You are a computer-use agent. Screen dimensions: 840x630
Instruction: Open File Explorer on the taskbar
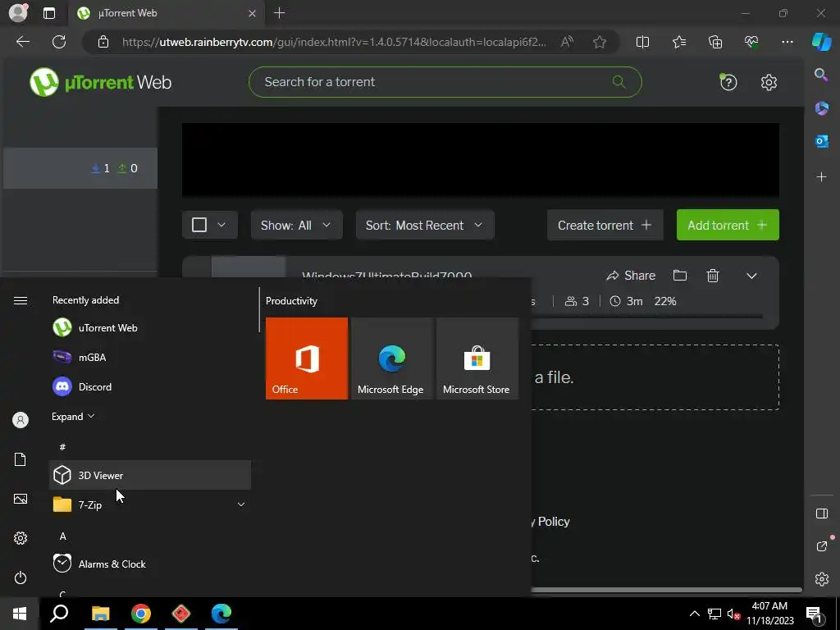click(x=100, y=614)
